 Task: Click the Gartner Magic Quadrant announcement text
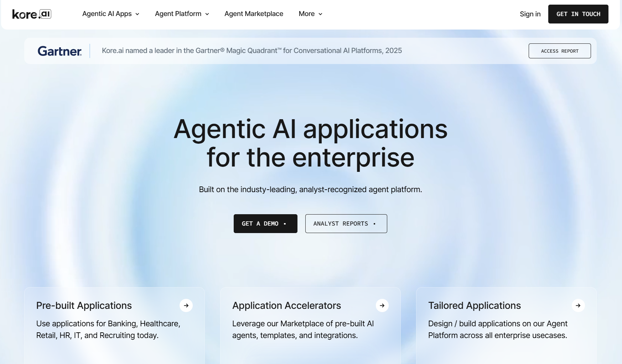pos(252,51)
